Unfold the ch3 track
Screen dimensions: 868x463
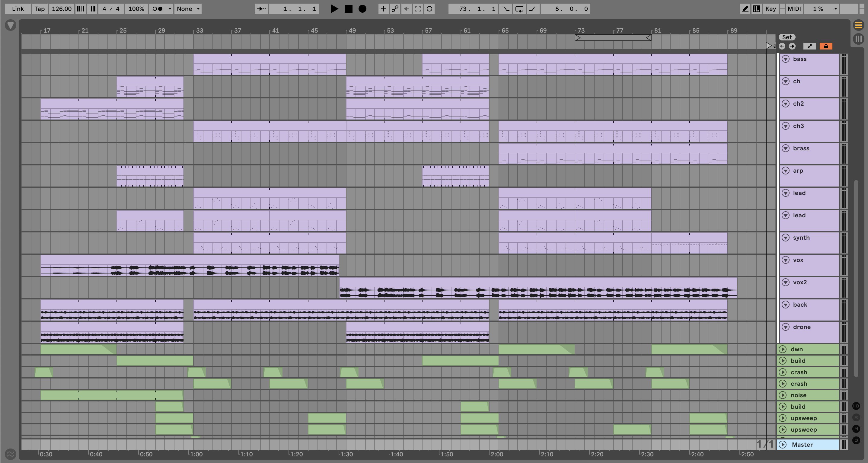pyautogui.click(x=785, y=126)
